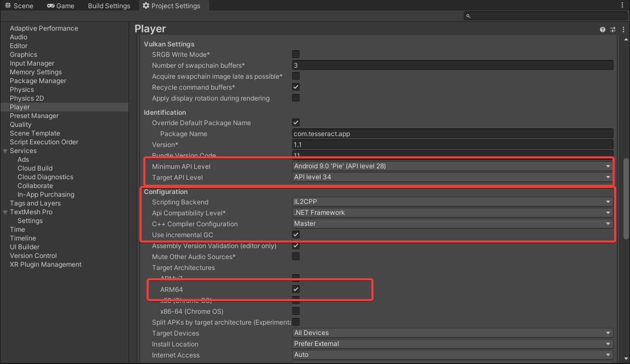Collapse the Services tree arrow
This screenshot has height=364, width=630.
pyautogui.click(x=5, y=151)
